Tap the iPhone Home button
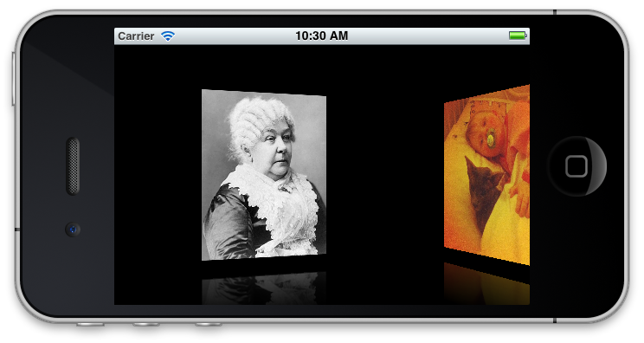Viewport: 644px width, 343px height. [x=576, y=166]
